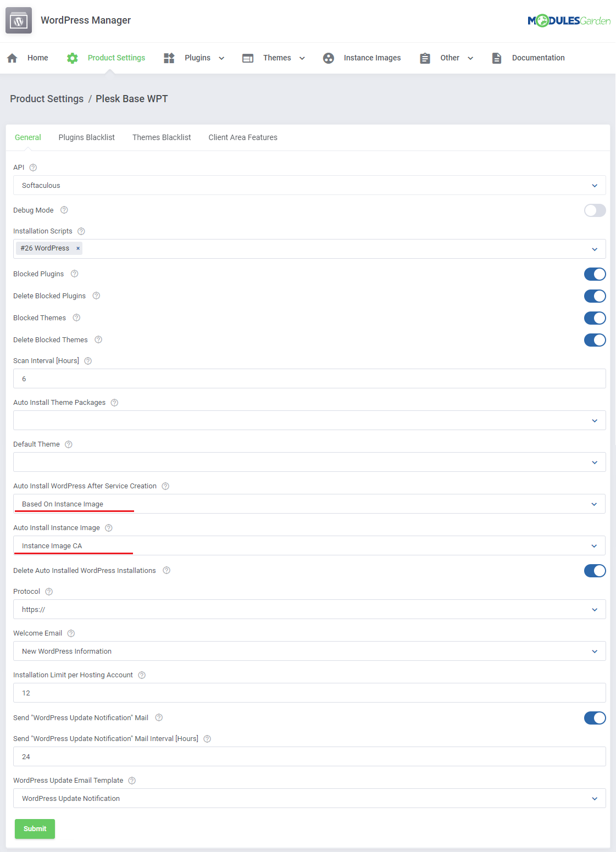Remove the #26 WordPress script tag
The height and width of the screenshot is (852, 616).
(78, 248)
